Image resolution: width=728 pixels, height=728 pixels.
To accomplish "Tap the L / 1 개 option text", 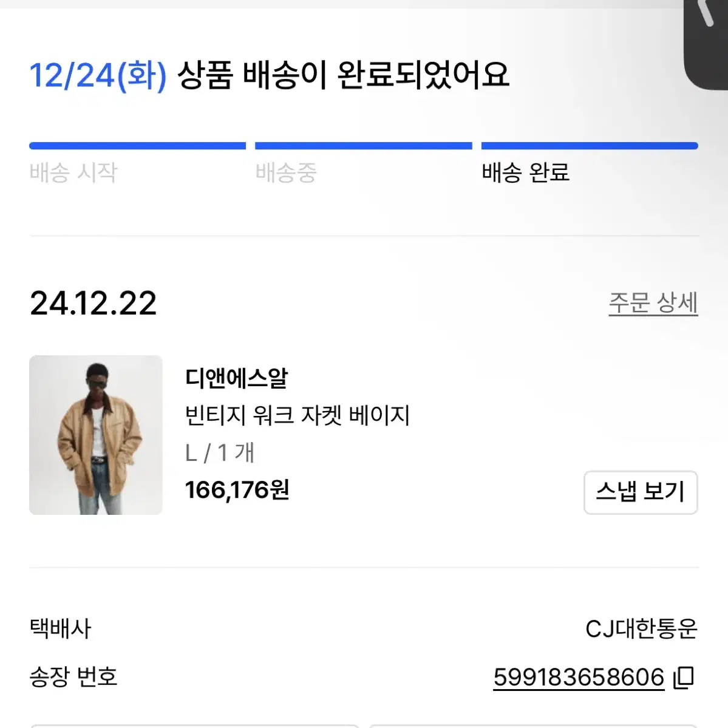I will pyautogui.click(x=220, y=453).
